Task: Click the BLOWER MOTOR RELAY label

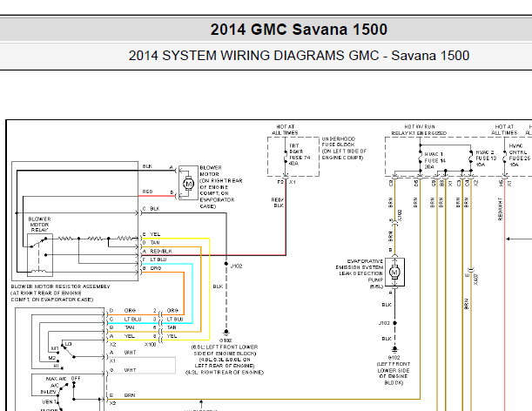Action: (40, 225)
